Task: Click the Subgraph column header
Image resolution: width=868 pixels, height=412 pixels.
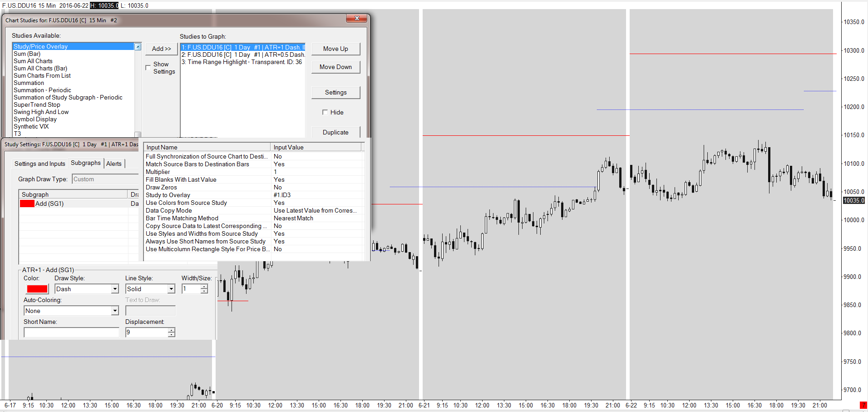Action: [x=74, y=194]
